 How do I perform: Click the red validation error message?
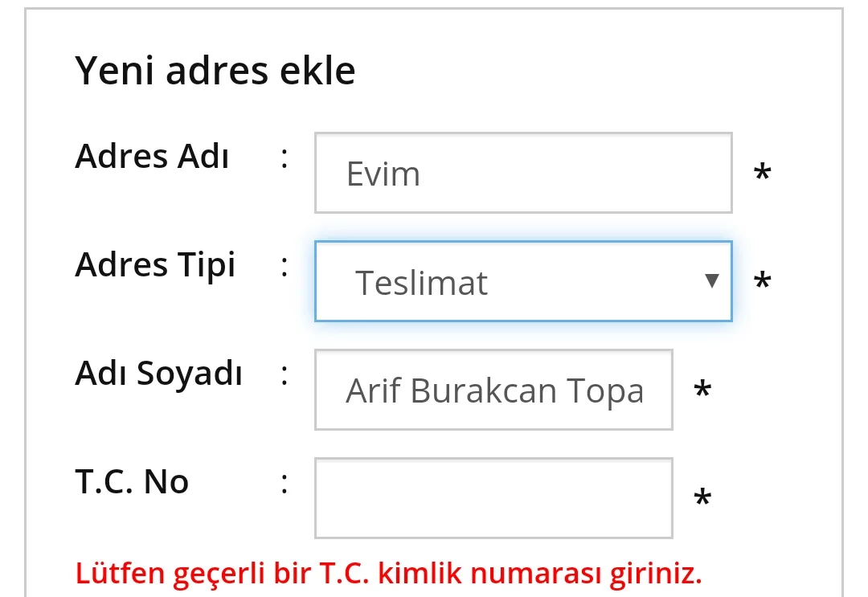click(389, 572)
